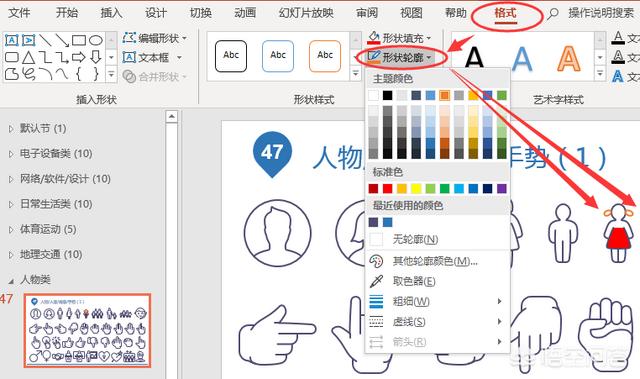The image size is (640, 379).
Task: Pick the black theme color swatch
Action: click(x=388, y=95)
